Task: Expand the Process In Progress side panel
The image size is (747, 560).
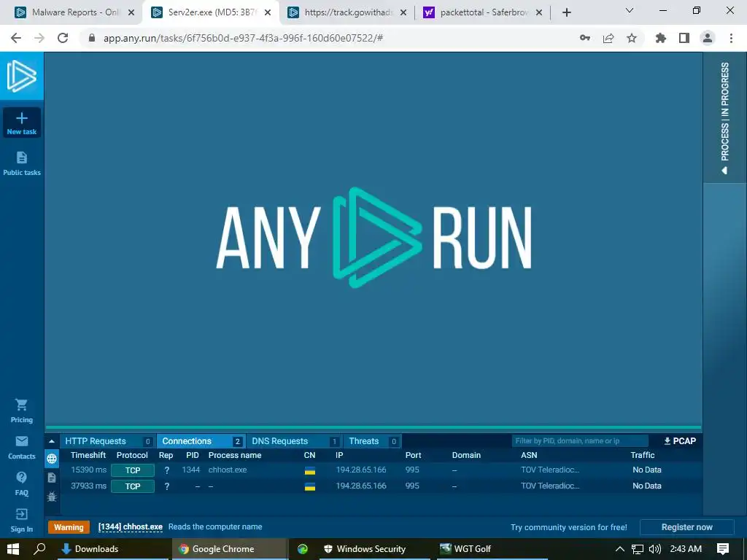Action: coord(724,117)
